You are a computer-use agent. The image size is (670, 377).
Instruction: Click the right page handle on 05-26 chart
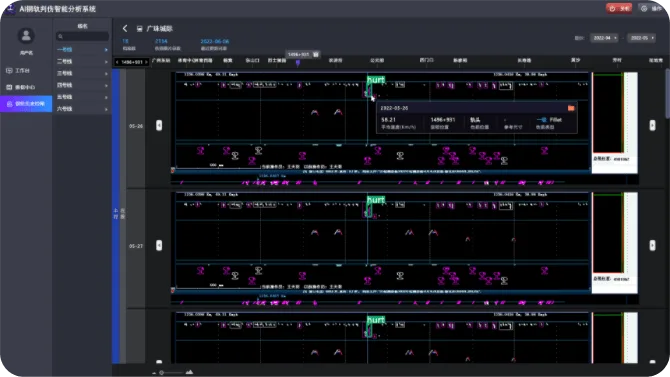(652, 125)
